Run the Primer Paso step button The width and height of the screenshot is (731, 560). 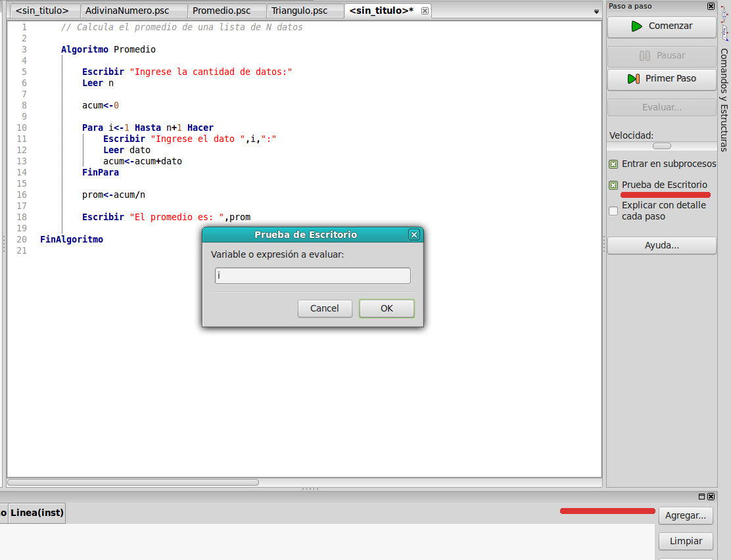tap(661, 79)
